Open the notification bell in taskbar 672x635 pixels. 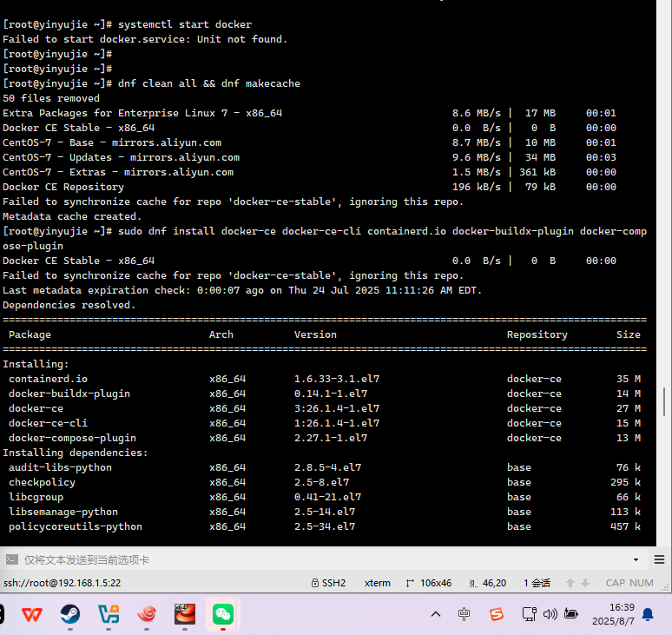648,614
